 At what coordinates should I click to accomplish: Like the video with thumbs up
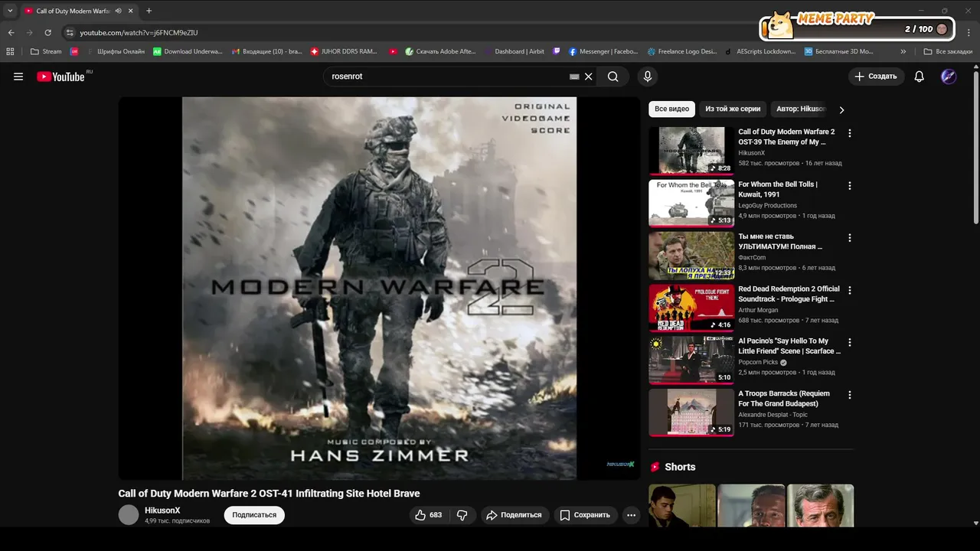pyautogui.click(x=429, y=515)
